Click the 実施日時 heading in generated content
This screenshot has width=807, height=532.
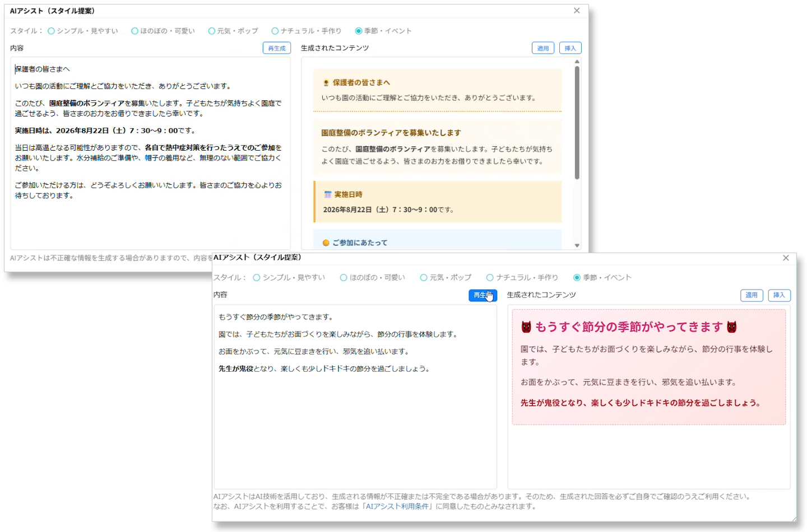348,194
